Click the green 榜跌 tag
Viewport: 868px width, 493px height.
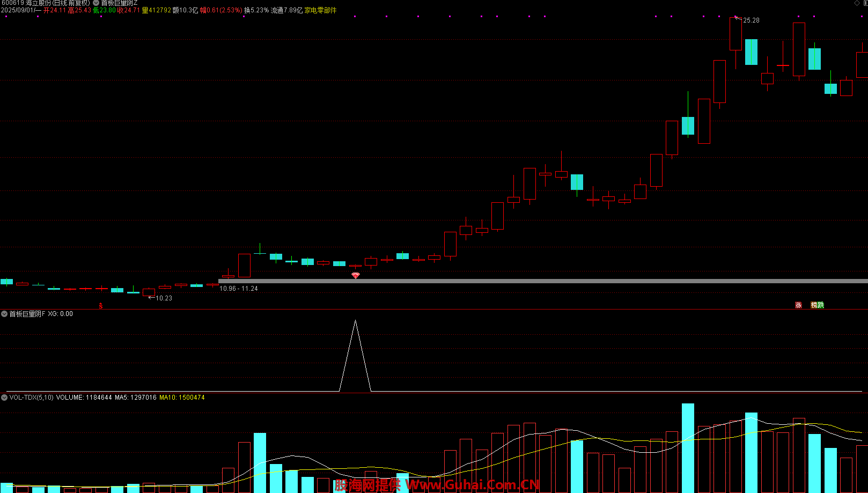click(818, 305)
